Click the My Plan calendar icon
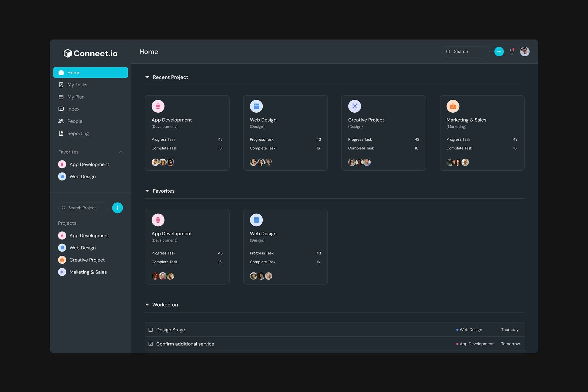The width and height of the screenshot is (588, 392). point(61,96)
